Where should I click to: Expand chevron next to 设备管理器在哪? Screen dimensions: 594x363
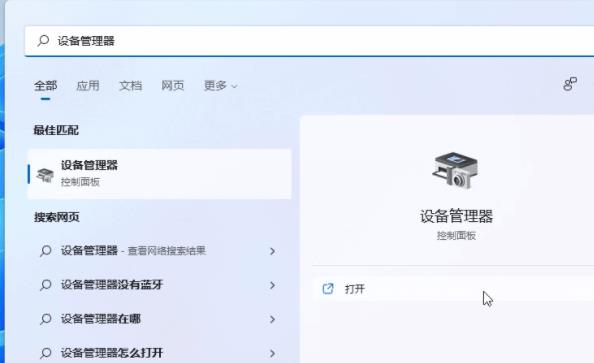point(272,319)
